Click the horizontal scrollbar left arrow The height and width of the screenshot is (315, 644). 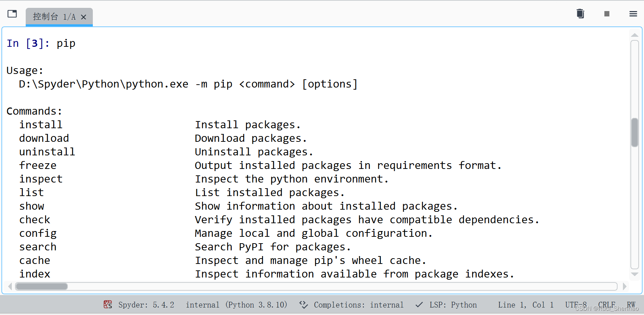(10, 286)
